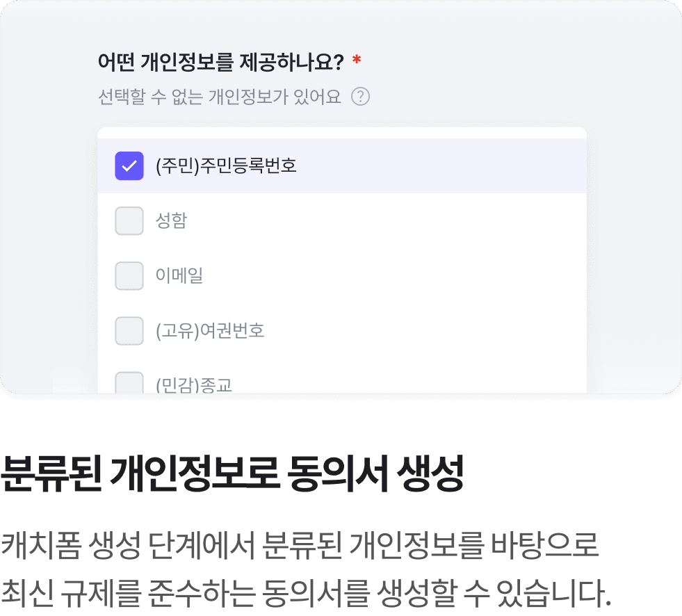Select the 성함 option label

coord(172,220)
